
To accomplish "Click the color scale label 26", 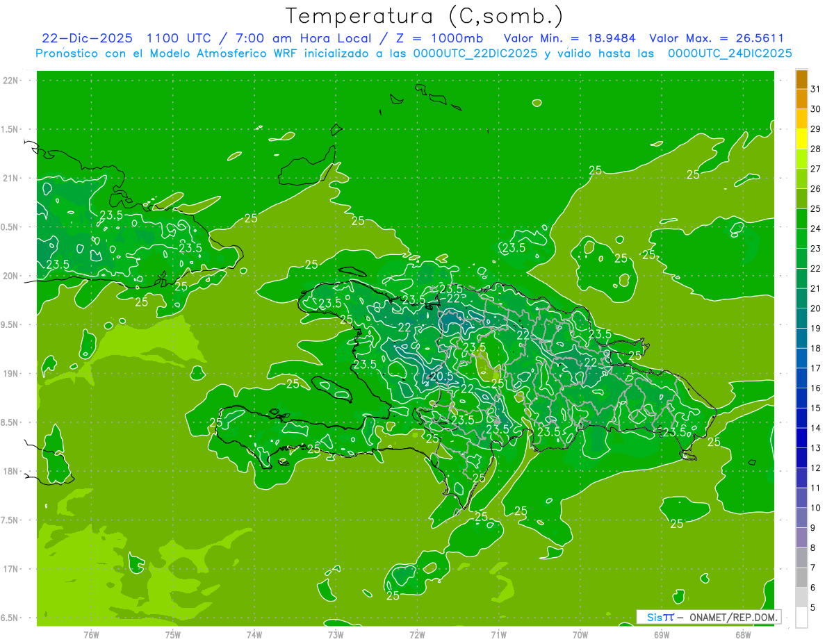I will (815, 189).
